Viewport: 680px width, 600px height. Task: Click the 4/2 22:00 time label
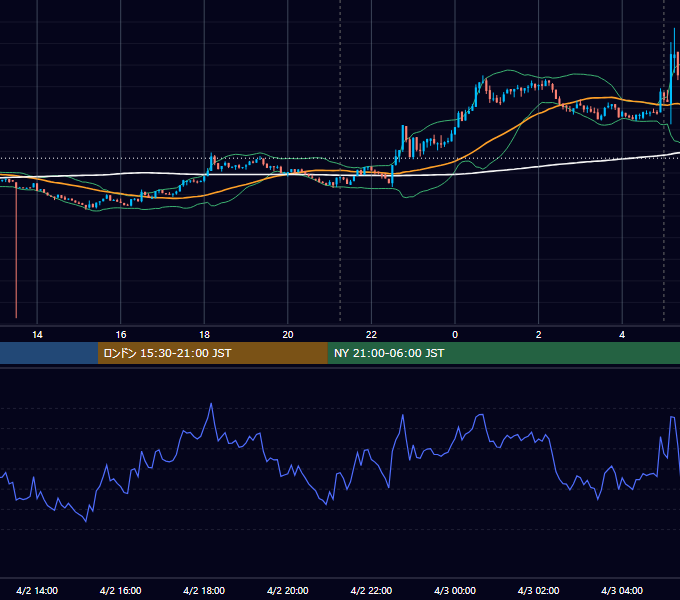point(371,590)
